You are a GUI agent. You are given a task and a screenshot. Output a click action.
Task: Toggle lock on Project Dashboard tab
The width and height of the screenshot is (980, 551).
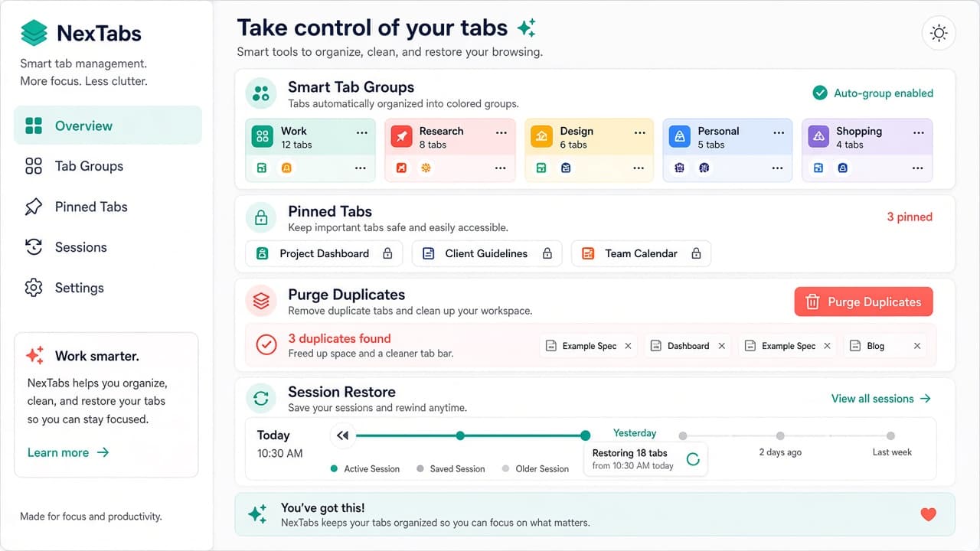(387, 253)
